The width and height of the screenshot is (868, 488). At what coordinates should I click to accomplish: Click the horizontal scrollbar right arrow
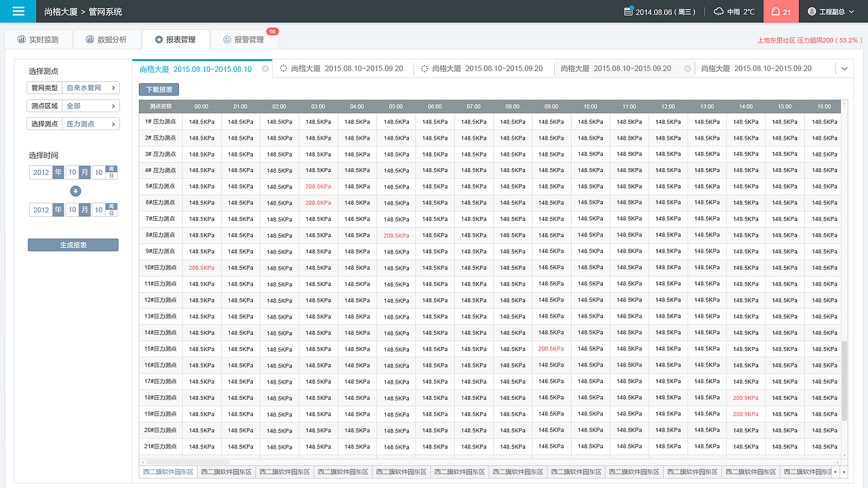click(x=837, y=462)
